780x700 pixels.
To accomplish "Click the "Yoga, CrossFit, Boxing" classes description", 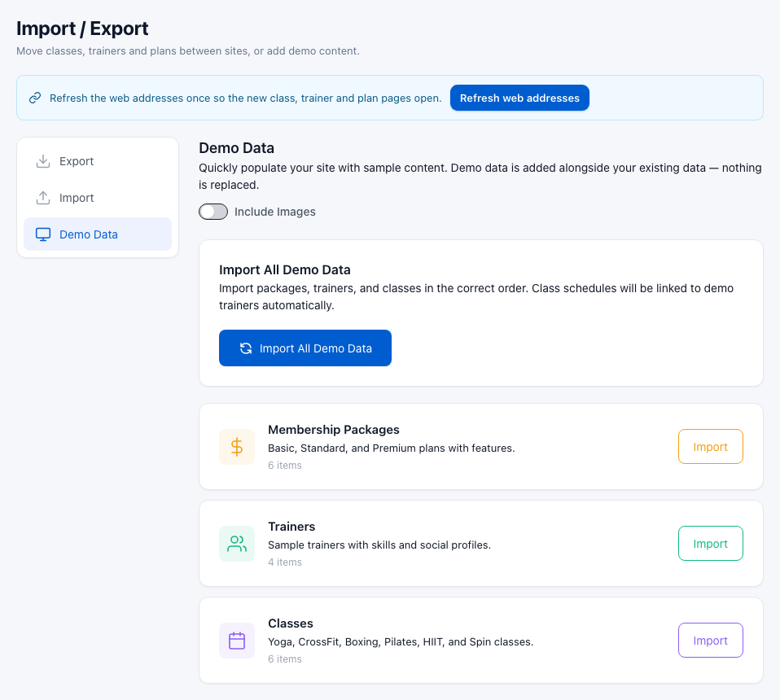I will click(401, 642).
